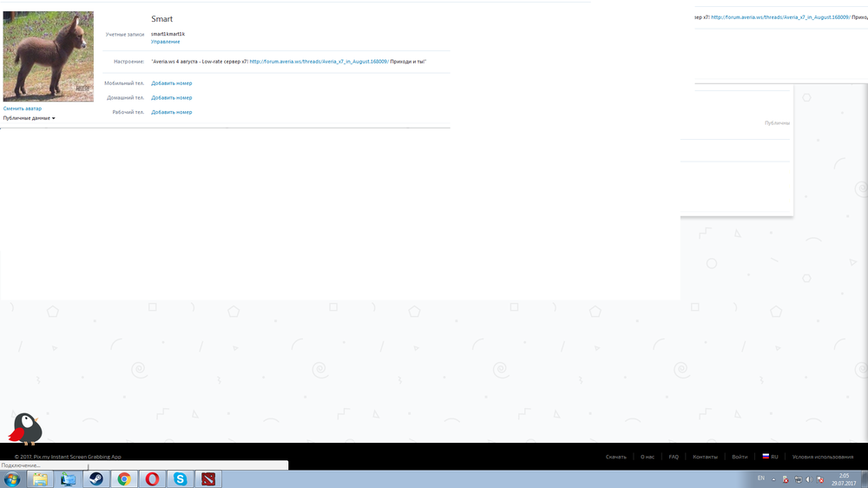This screenshot has width=868, height=488.
Task: Show hidden tray icons arrow
Action: (x=773, y=479)
